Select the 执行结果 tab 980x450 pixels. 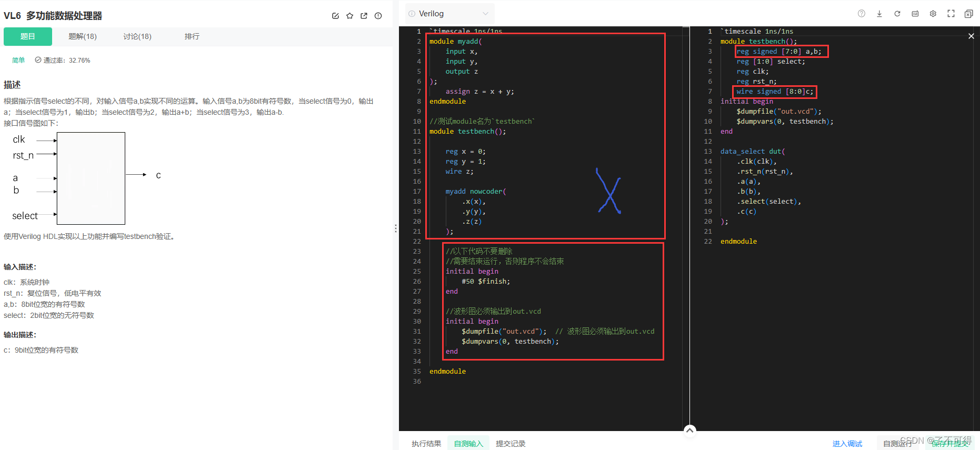click(x=426, y=444)
